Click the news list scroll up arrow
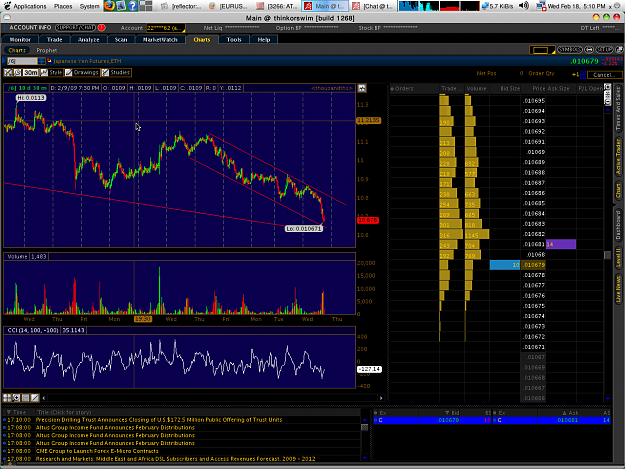Viewport: 625px width, 469px height. coord(364,420)
